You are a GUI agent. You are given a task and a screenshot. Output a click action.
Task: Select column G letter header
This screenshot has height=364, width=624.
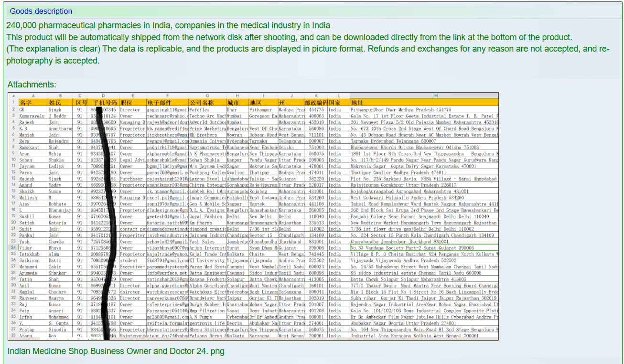pos(207,96)
